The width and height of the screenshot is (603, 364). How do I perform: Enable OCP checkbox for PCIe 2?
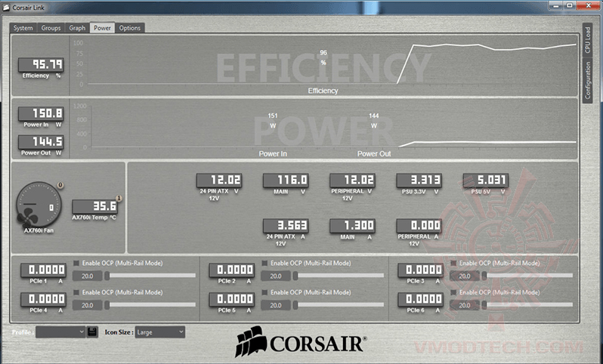264,264
